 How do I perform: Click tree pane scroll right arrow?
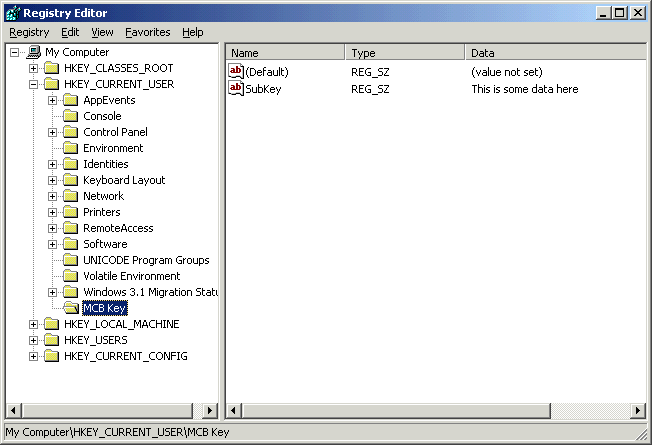[x=210, y=410]
